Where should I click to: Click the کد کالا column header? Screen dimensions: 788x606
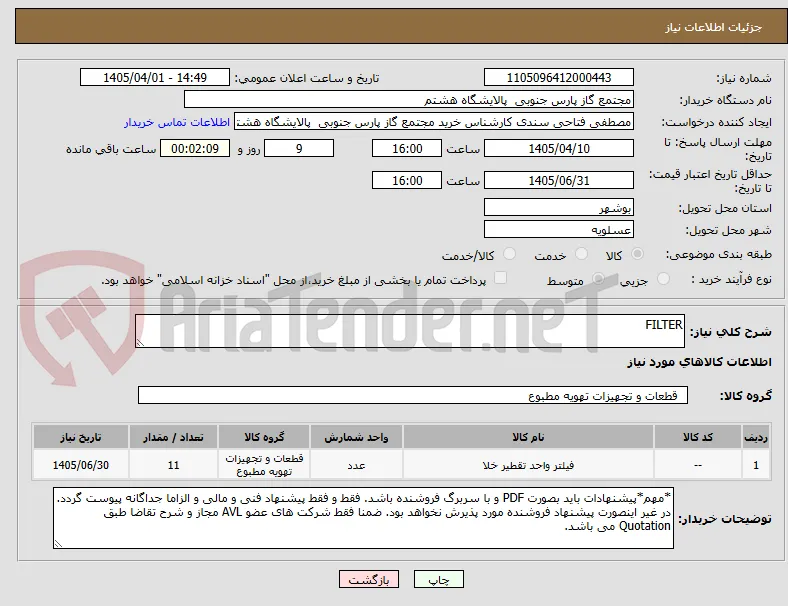(x=698, y=437)
